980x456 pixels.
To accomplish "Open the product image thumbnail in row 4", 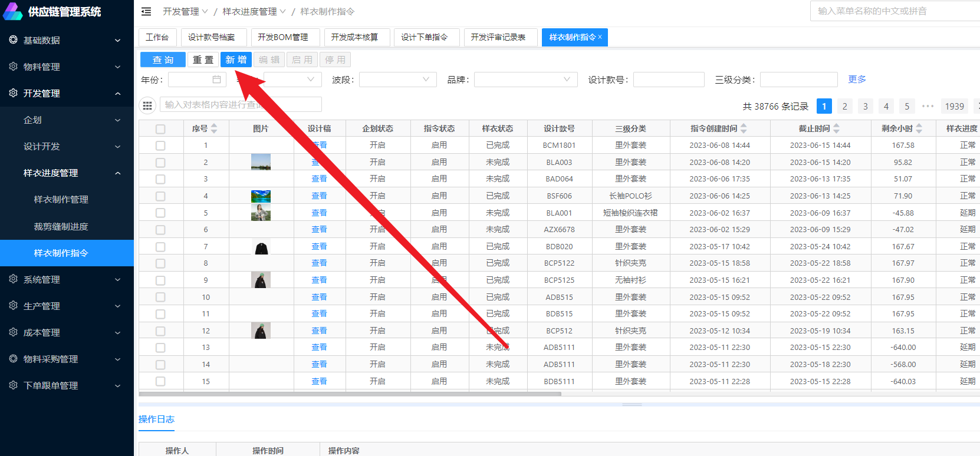I will (x=261, y=196).
